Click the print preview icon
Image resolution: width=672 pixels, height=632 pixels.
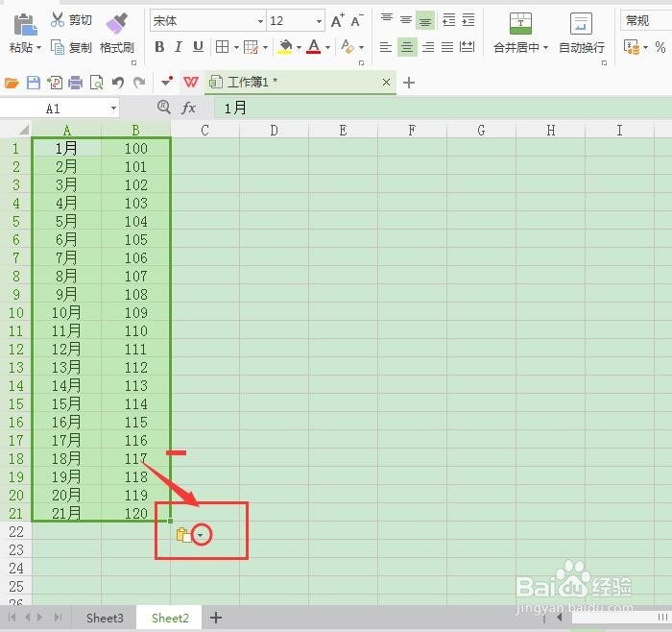click(x=97, y=83)
